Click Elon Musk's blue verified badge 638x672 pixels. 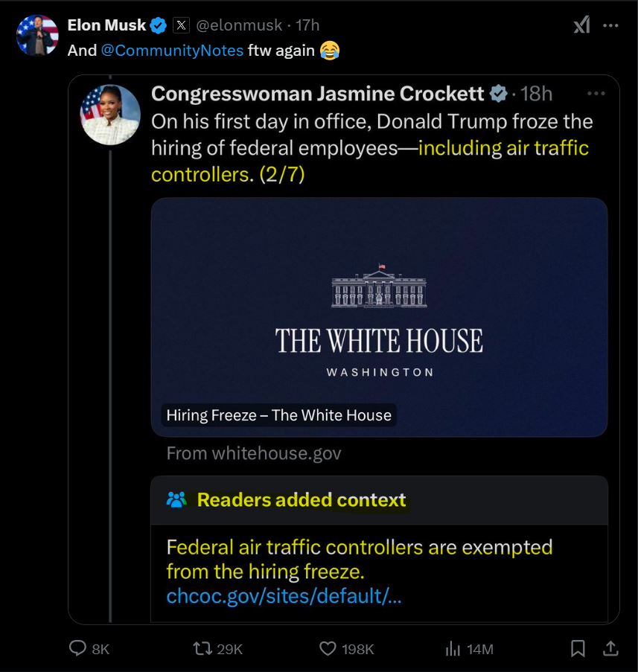point(159,25)
